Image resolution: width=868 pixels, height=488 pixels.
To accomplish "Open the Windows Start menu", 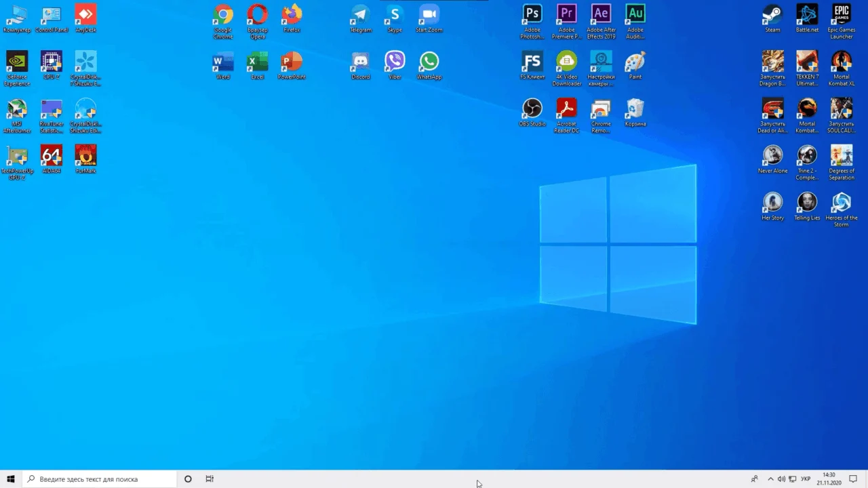I will point(11,479).
